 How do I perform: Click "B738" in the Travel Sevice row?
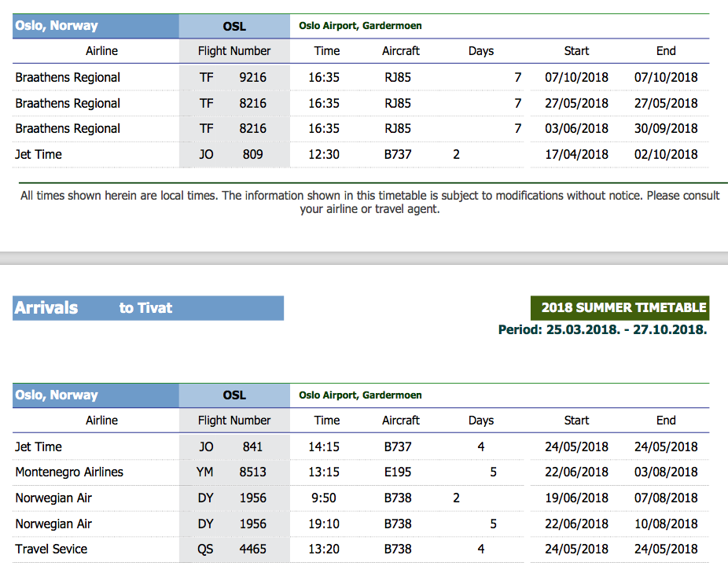[398, 549]
